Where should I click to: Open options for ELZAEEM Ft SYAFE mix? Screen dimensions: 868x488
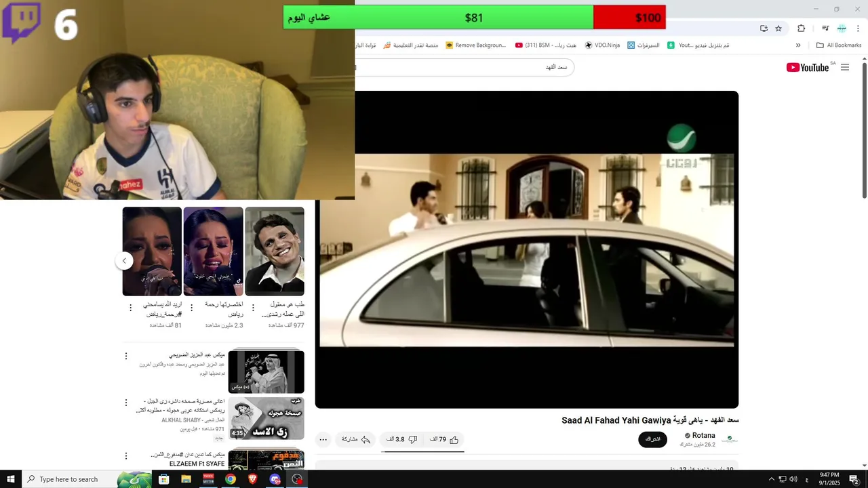coord(125,455)
